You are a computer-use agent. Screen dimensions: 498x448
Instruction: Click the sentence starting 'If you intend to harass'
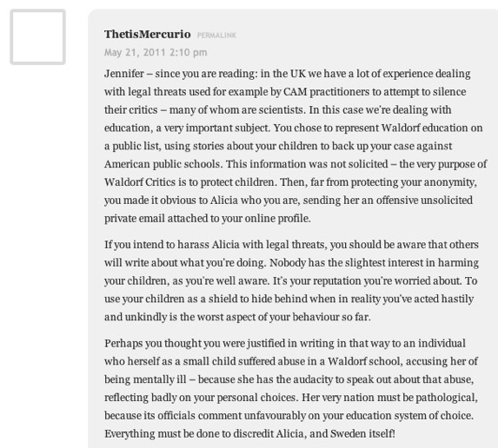click(291, 254)
